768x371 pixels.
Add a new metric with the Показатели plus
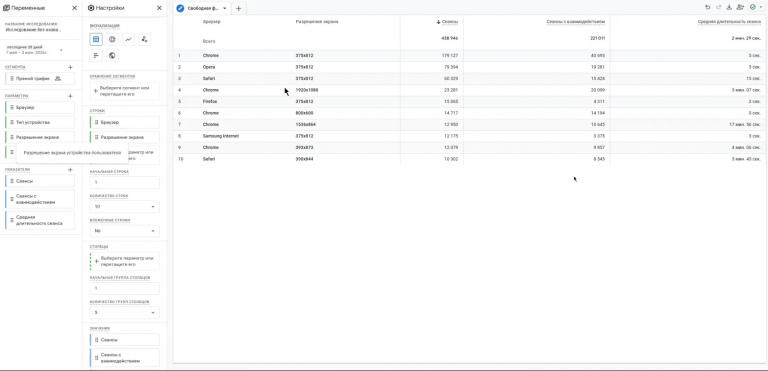click(70, 170)
